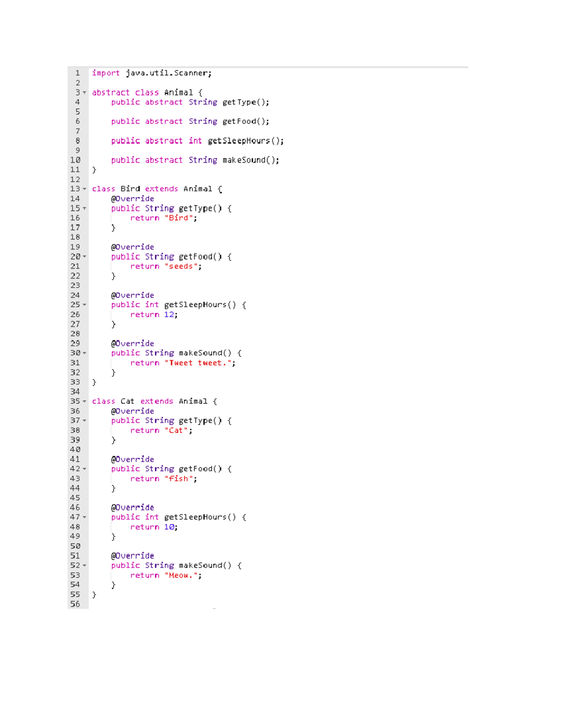This screenshot has height=728, width=563.
Task: Fold Cat's getSleepHours method at line 47
Action: 84,517
